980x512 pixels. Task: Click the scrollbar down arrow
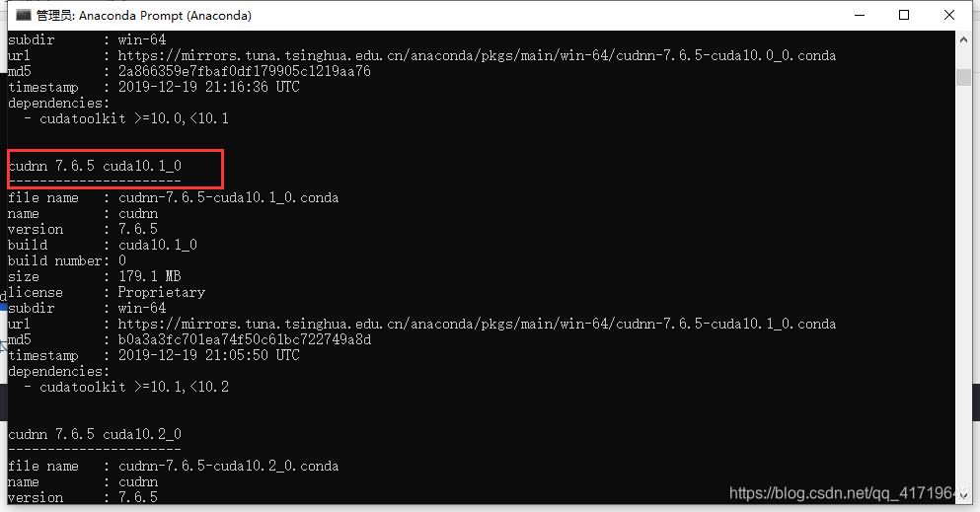coord(963,496)
